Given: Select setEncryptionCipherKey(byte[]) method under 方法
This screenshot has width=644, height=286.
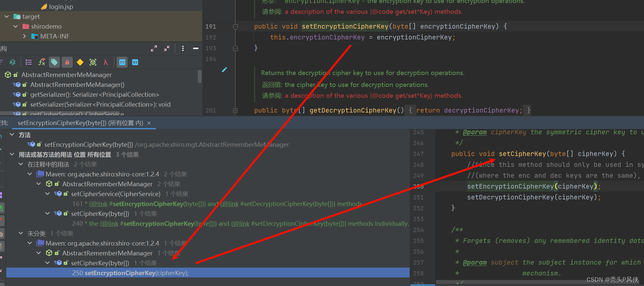Looking at the screenshot, I should point(89,144).
